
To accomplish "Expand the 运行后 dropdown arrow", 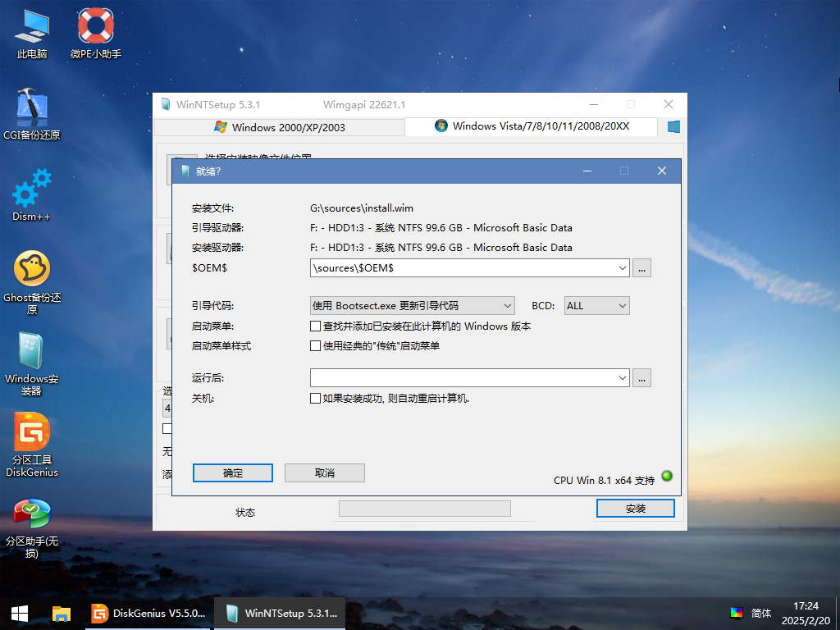I will click(623, 378).
